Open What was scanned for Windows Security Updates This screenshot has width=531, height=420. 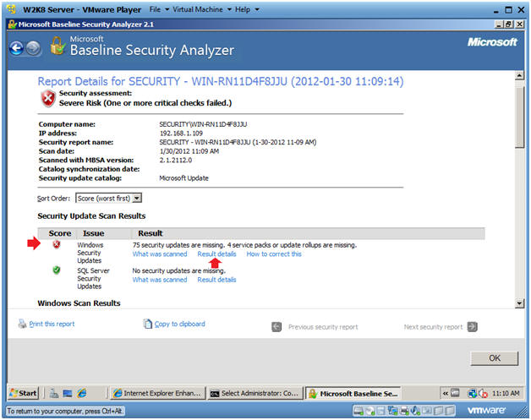click(160, 254)
